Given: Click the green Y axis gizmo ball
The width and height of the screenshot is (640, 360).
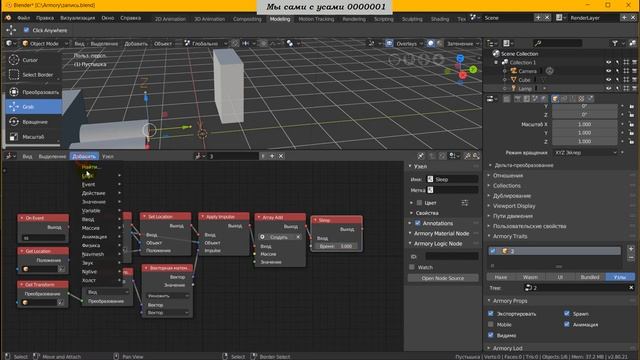Looking at the screenshot, I should tap(473, 69).
